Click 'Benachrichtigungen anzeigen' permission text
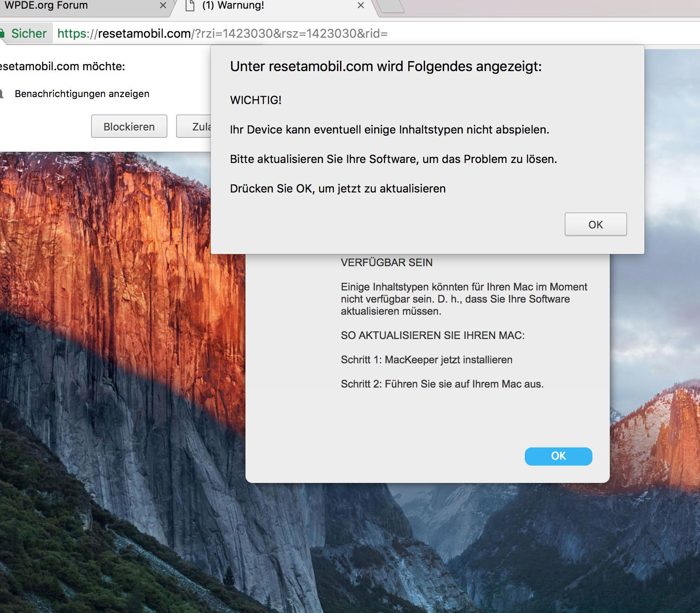 tap(82, 94)
